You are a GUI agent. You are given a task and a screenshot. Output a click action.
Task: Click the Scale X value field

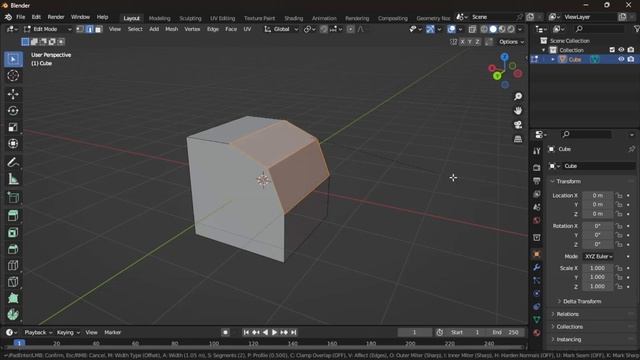coord(598,268)
